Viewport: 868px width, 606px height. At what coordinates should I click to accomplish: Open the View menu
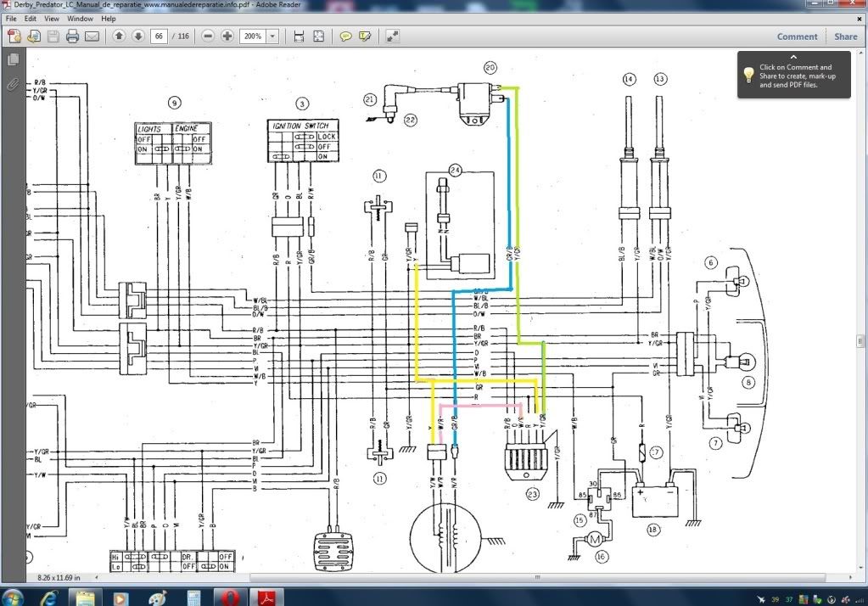[52, 19]
